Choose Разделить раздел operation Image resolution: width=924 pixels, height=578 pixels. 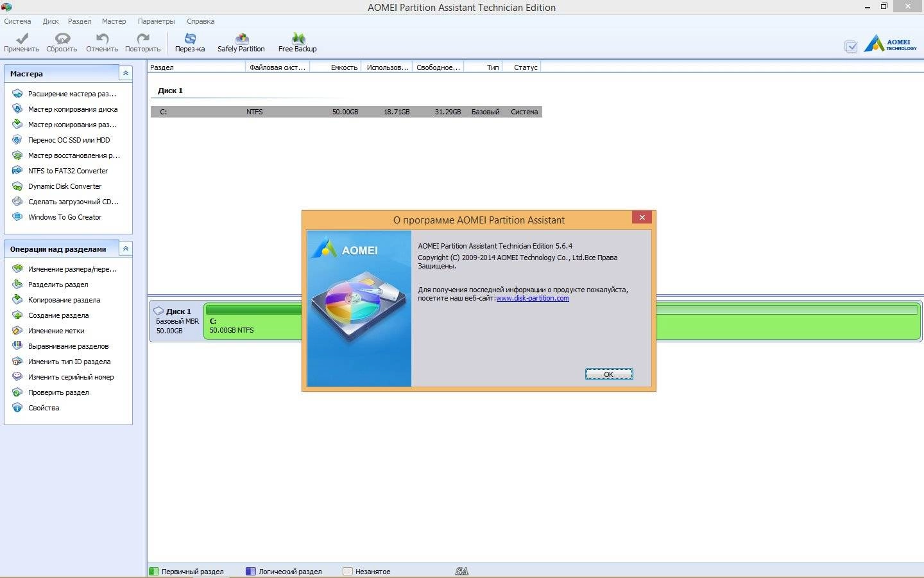coord(58,285)
